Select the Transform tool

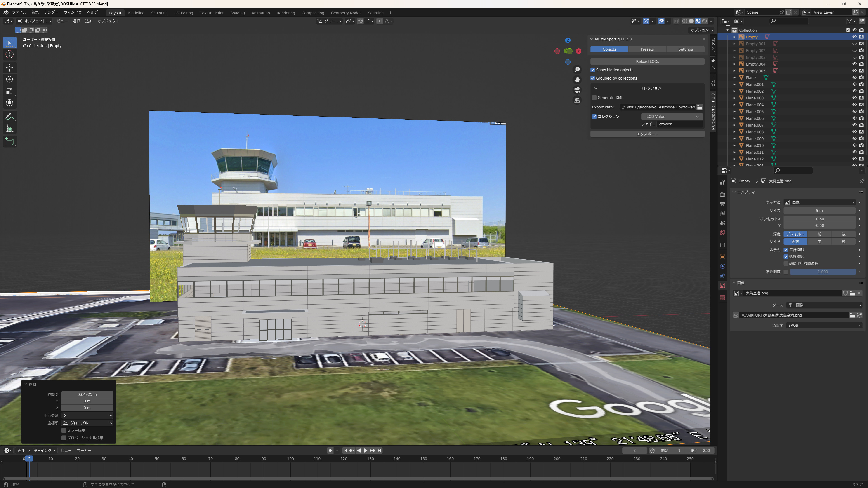pos(9,103)
